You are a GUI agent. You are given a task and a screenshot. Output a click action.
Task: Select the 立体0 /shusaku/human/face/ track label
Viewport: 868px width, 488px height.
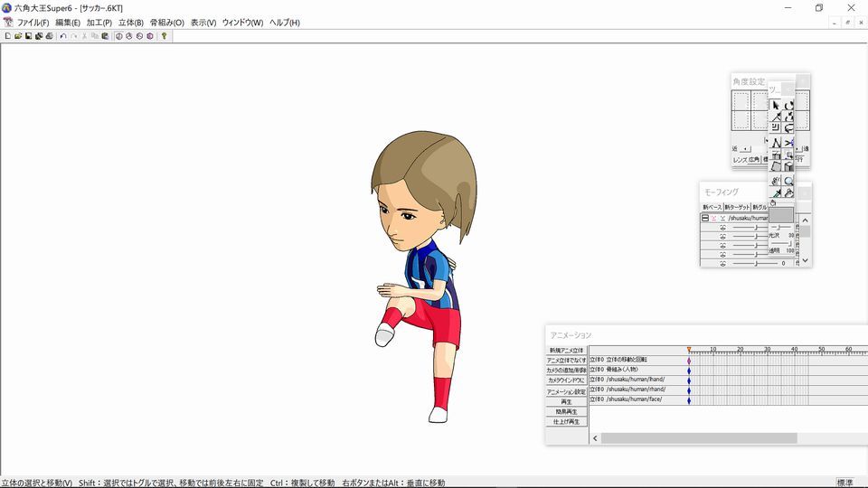(x=626, y=399)
